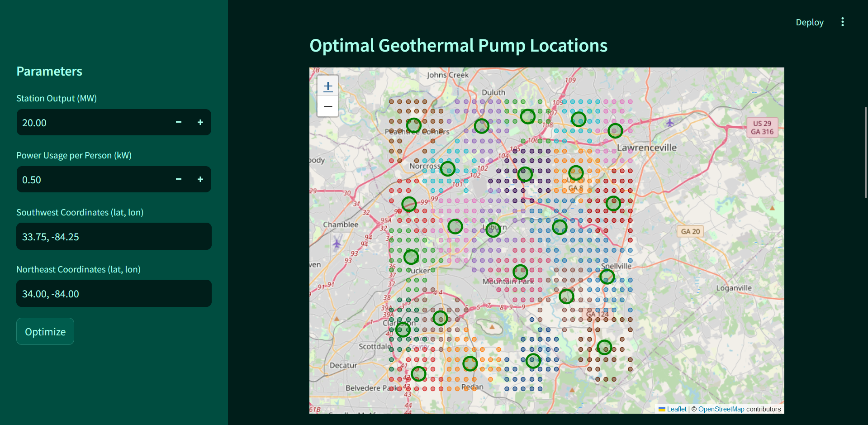Image resolution: width=868 pixels, height=425 pixels.
Task: Select green pump marker near Tucker
Action: point(411,257)
